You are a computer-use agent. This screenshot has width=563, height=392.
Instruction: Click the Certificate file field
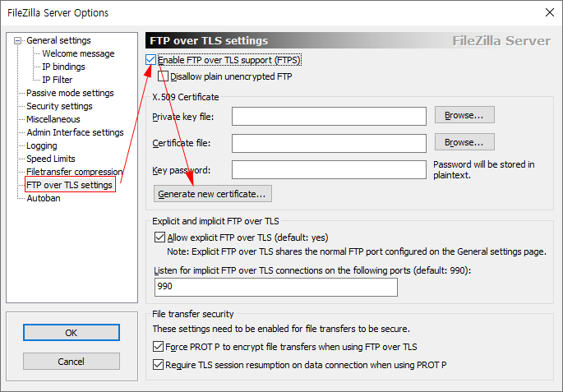(x=329, y=143)
